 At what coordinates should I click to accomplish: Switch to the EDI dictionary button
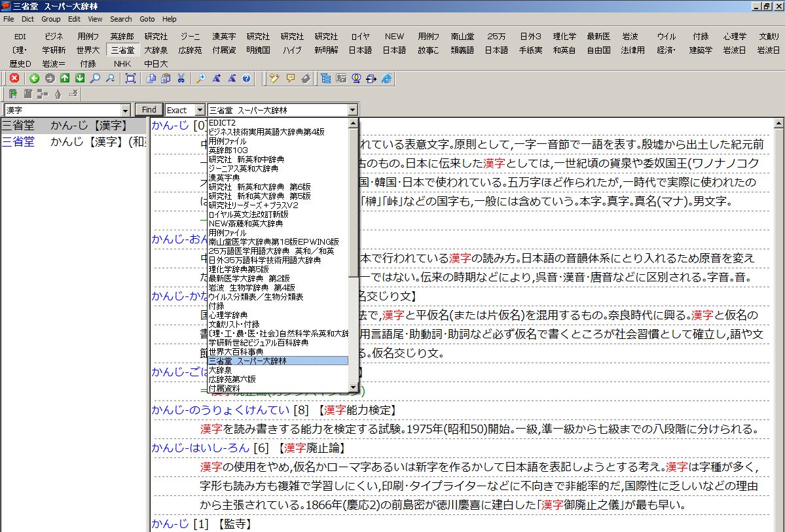click(x=20, y=37)
